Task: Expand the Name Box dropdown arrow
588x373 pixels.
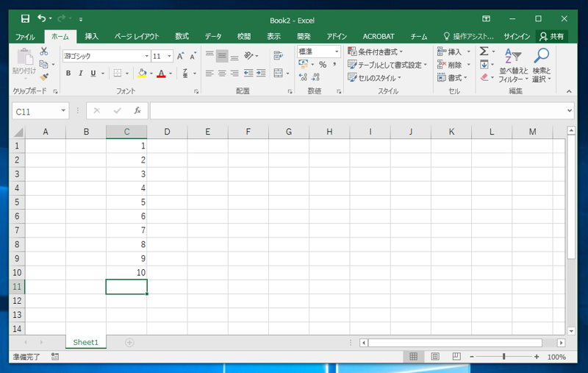Action: click(x=63, y=110)
